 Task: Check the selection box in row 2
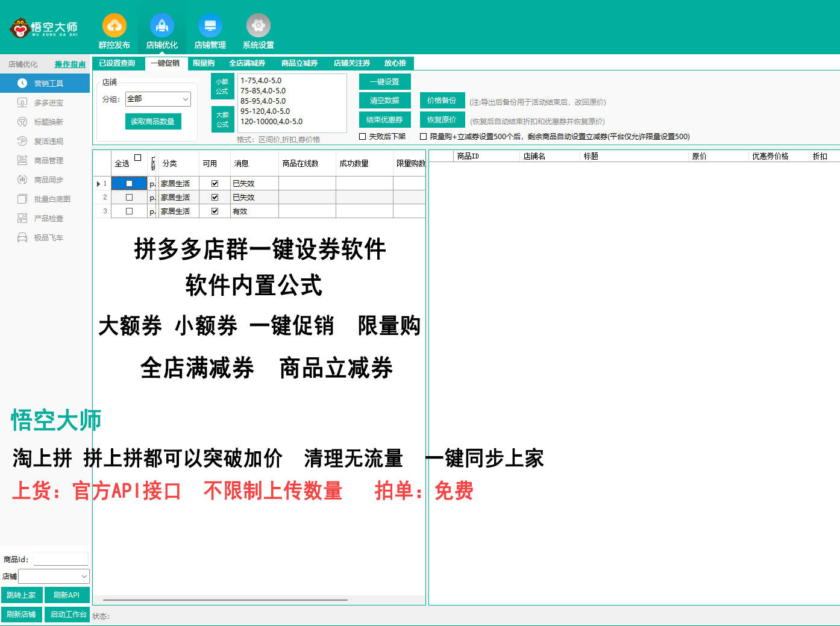click(129, 197)
